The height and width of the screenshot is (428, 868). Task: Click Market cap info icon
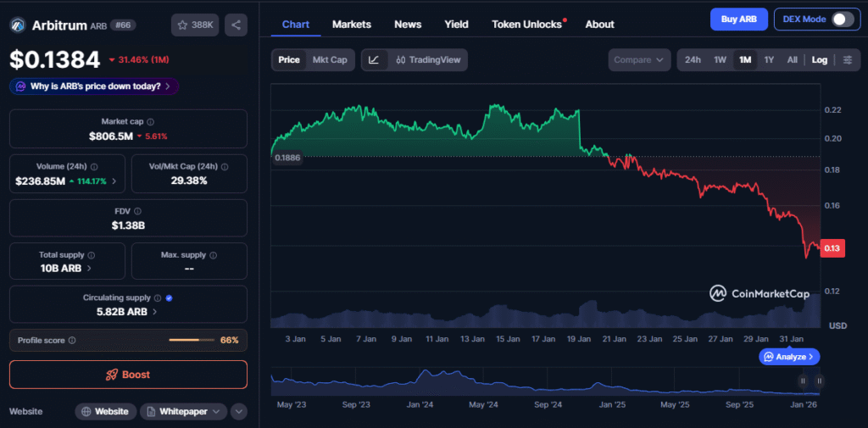pos(151,122)
